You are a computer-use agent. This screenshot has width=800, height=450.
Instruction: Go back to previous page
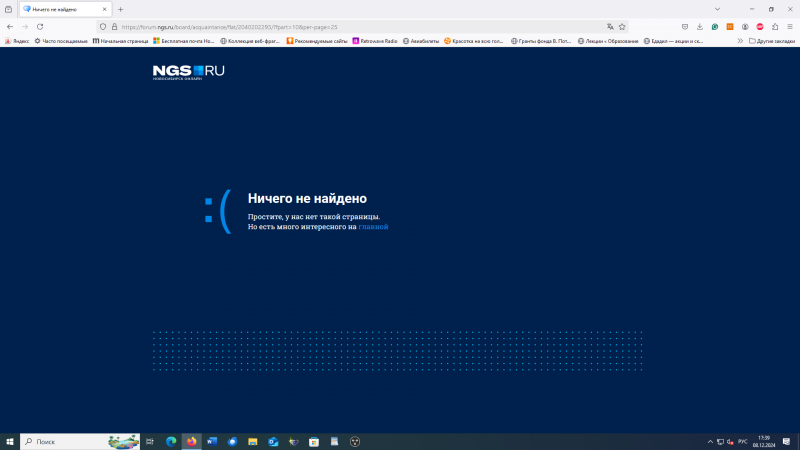coord(10,26)
